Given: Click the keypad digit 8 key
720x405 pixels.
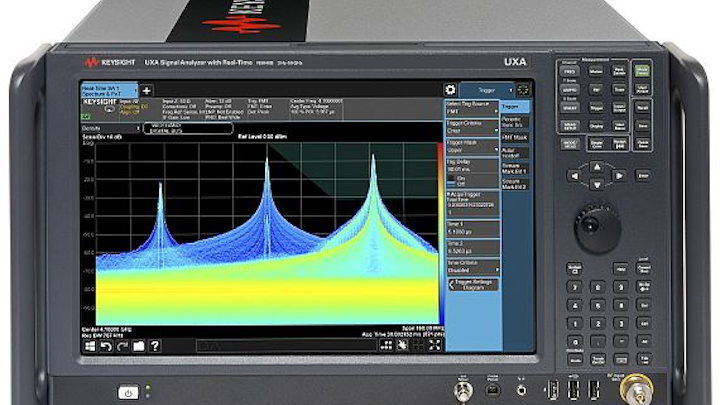Looking at the screenshot, I should coord(597,287).
